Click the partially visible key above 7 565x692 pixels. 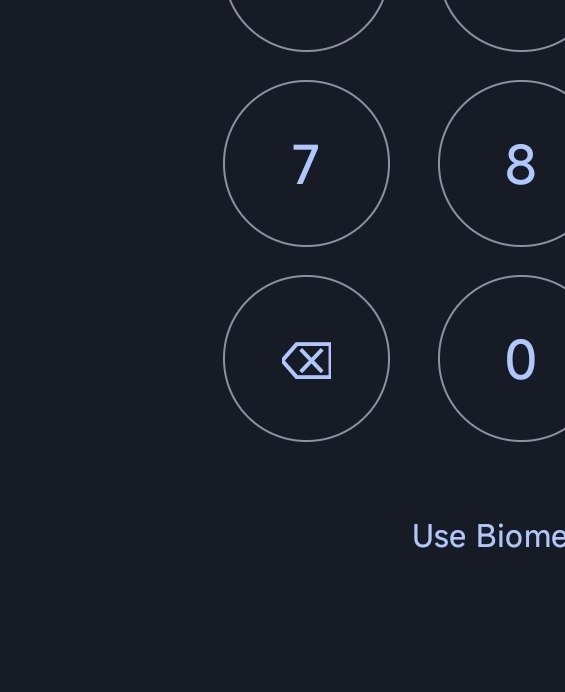306,24
